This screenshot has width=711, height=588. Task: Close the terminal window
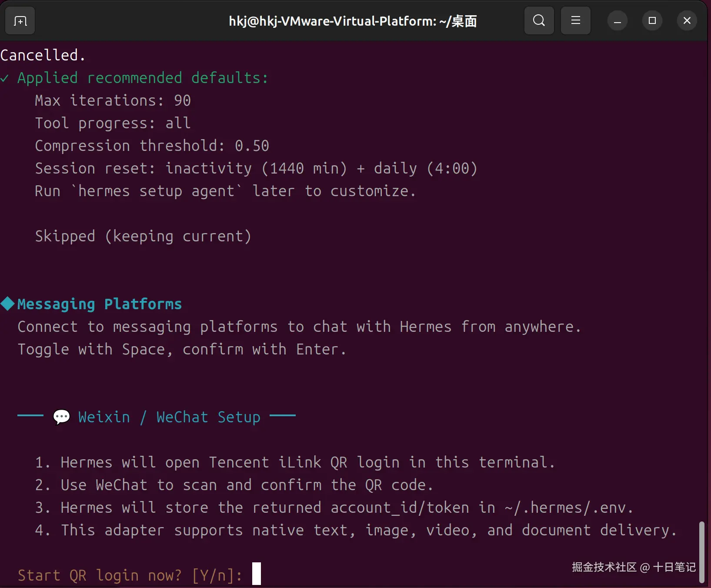687,21
